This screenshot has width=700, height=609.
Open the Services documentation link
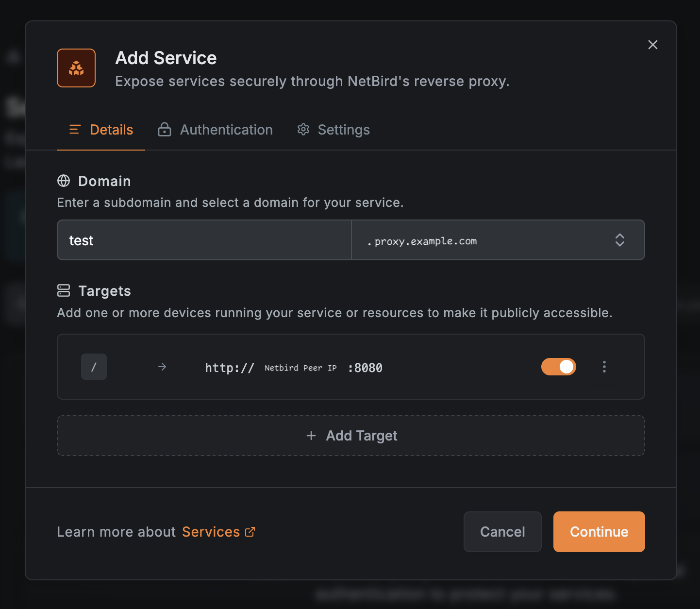[211, 532]
